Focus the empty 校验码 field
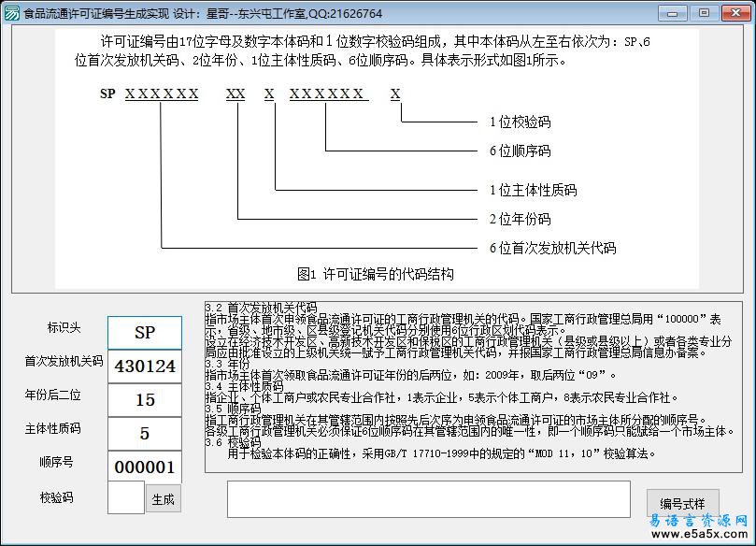Image resolution: width=756 pixels, height=546 pixels. [x=126, y=497]
